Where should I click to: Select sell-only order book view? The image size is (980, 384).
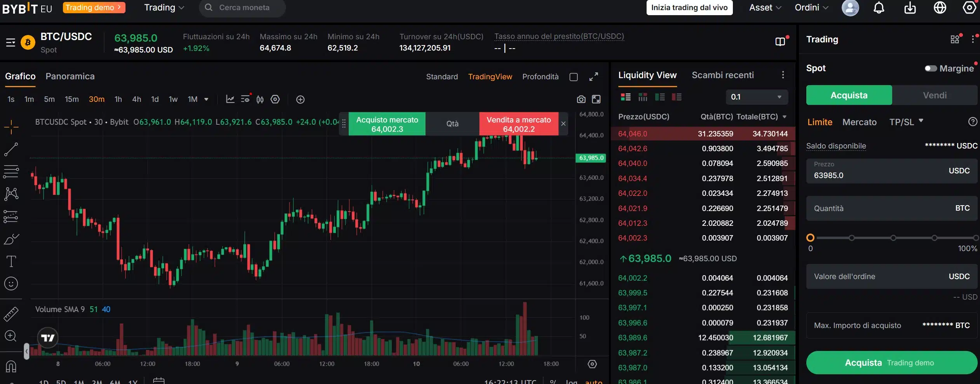pyautogui.click(x=677, y=97)
